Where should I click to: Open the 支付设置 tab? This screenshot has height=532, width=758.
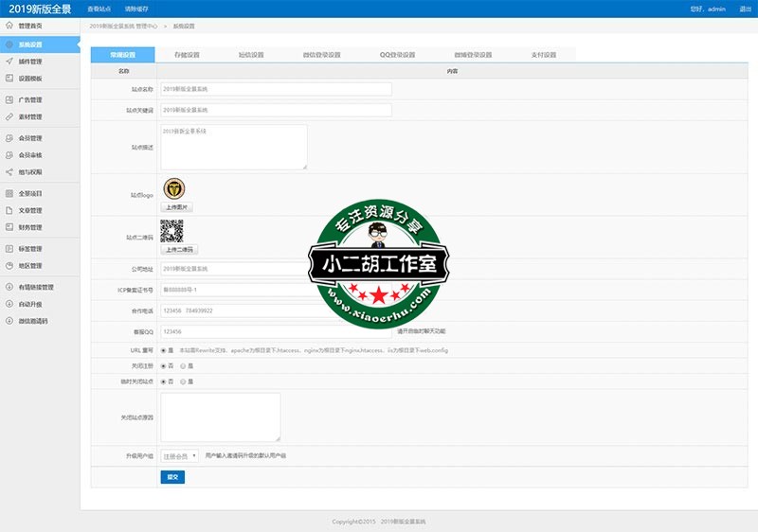pos(543,55)
